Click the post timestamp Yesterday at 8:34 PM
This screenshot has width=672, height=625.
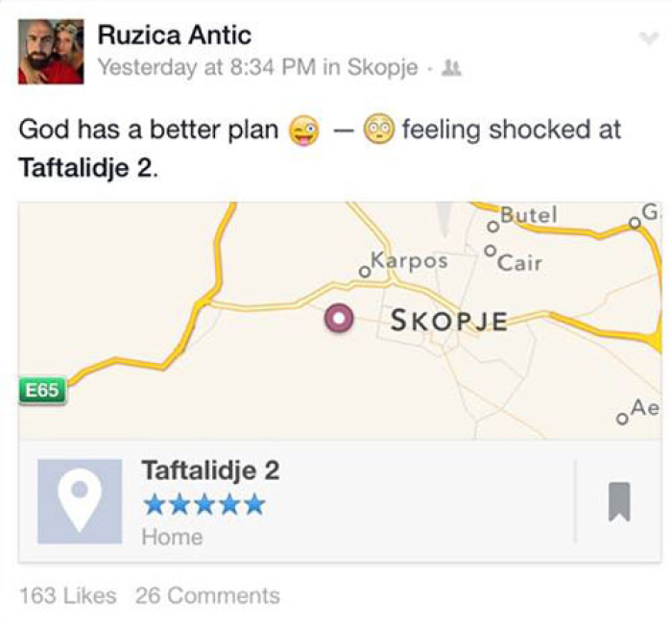click(209, 68)
